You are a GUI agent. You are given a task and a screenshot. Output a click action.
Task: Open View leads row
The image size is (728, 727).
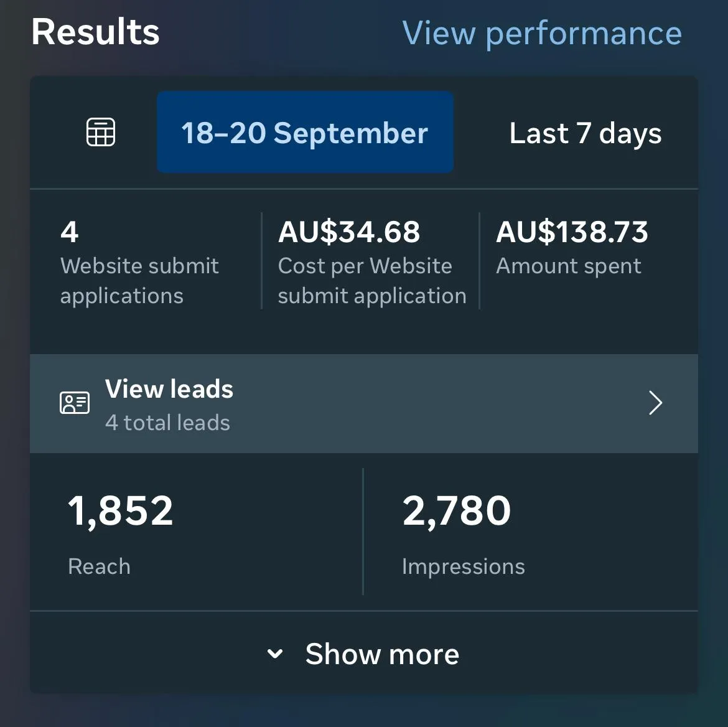pyautogui.click(x=364, y=403)
